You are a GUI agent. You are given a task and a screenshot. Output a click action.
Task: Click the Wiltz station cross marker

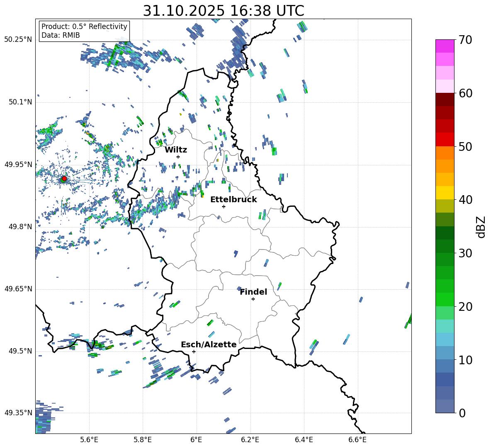pos(178,157)
